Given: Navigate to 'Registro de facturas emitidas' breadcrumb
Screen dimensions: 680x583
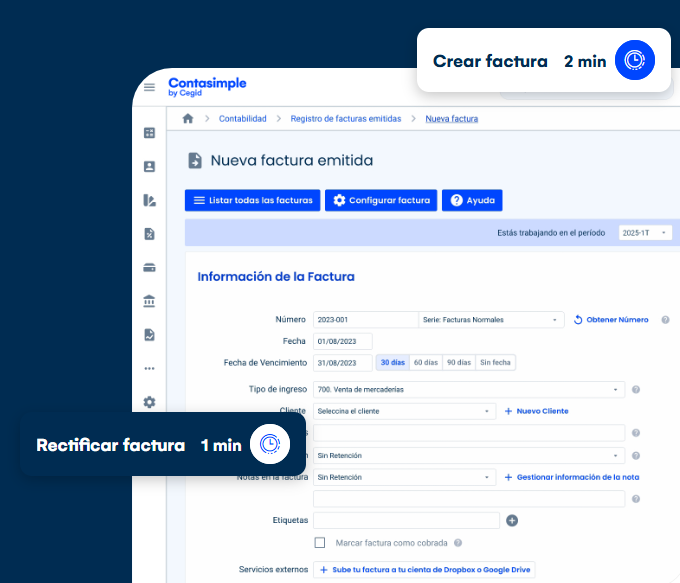Looking at the screenshot, I should pos(346,119).
